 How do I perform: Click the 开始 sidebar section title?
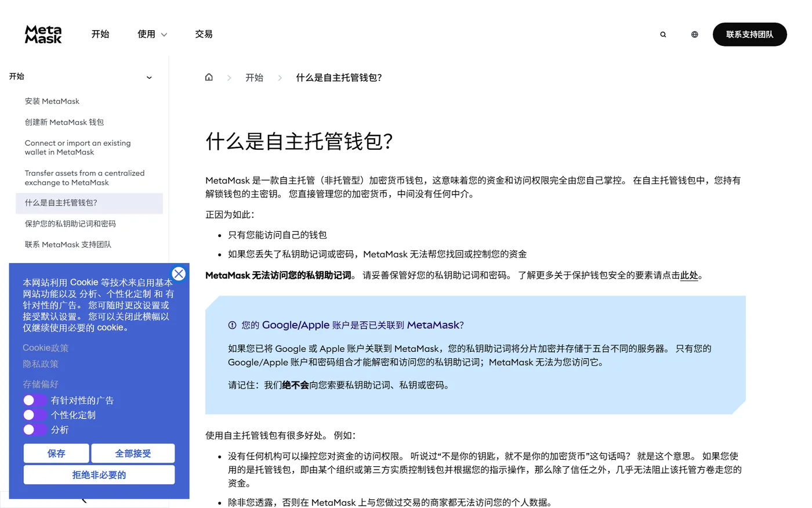(17, 76)
